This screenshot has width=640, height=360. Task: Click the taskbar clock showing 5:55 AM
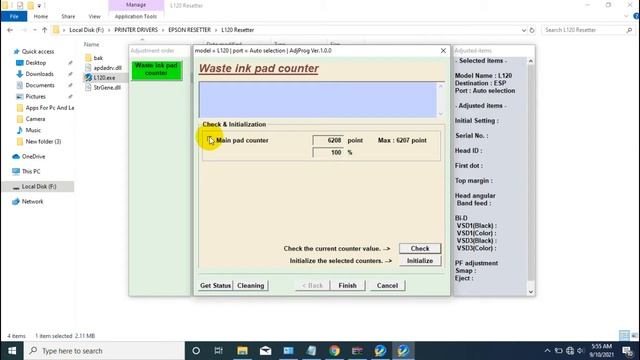[601, 351]
